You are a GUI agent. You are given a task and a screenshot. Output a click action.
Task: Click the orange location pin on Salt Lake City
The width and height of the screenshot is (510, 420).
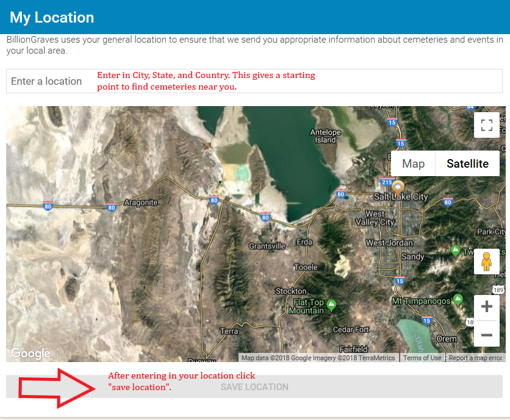tap(398, 188)
